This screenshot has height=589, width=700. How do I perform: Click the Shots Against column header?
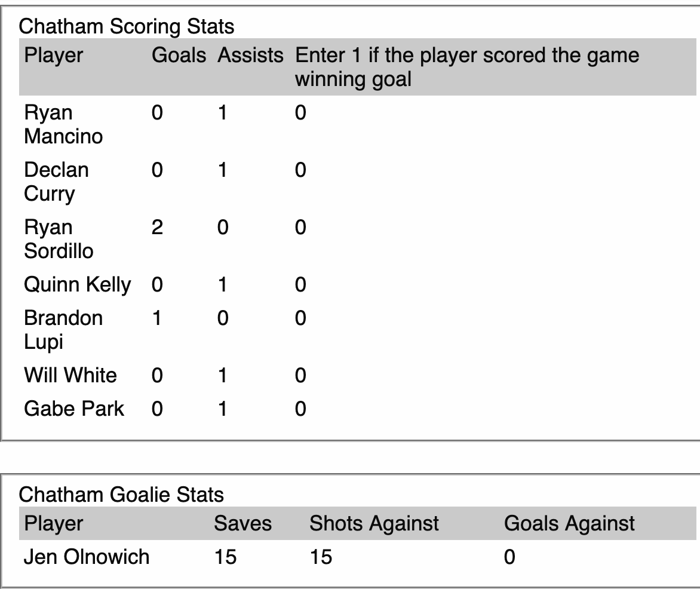[x=374, y=524]
